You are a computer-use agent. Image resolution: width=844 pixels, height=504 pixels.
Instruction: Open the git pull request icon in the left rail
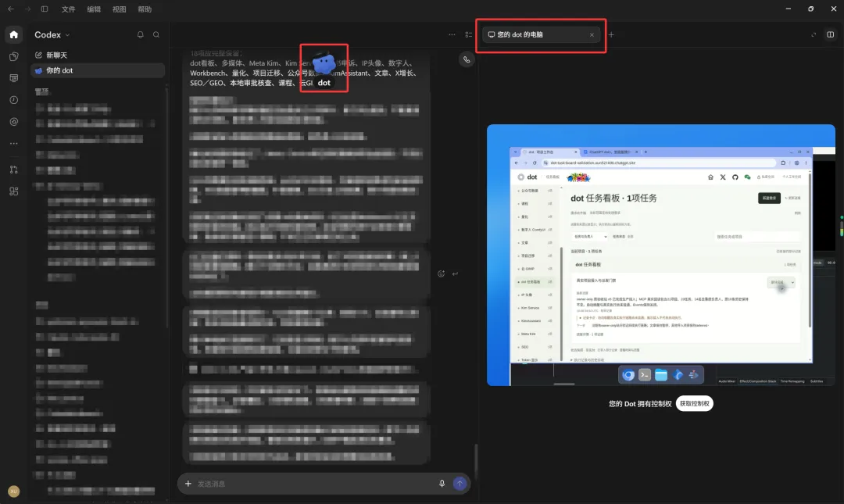pos(14,170)
